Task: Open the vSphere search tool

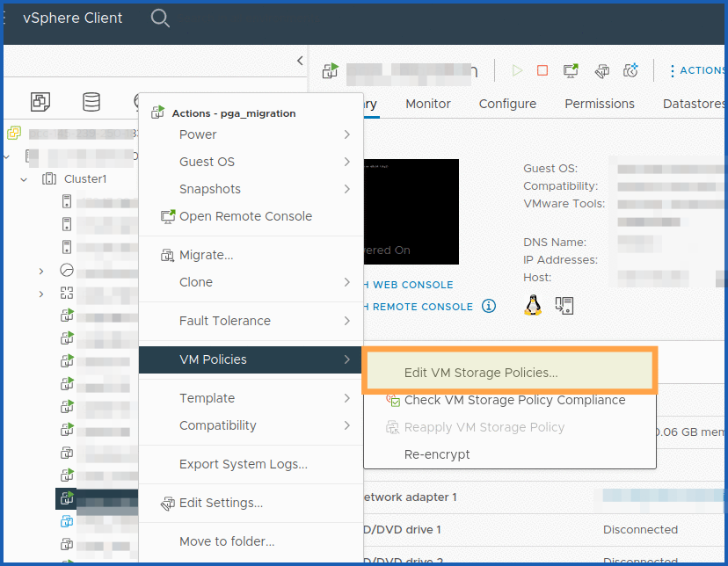Action: tap(160, 18)
